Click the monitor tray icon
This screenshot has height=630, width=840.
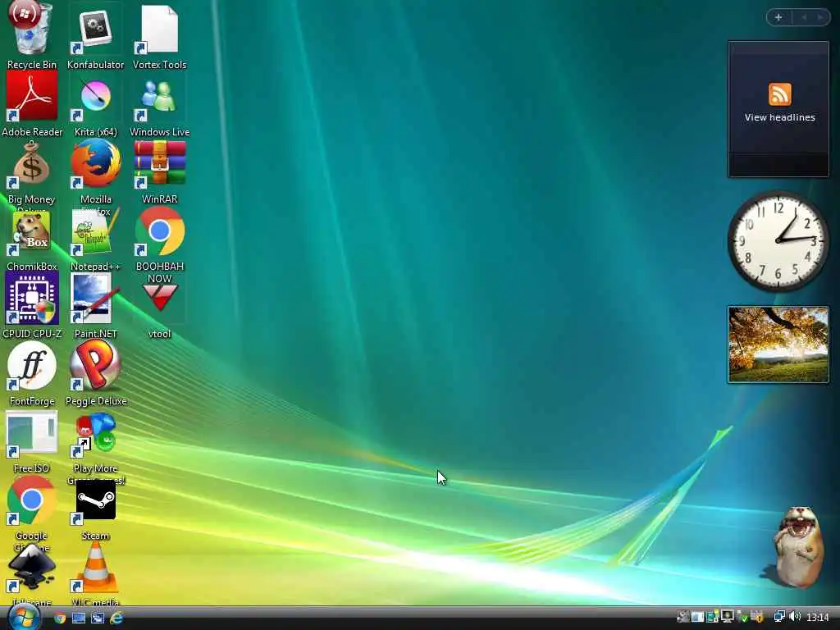(x=728, y=617)
